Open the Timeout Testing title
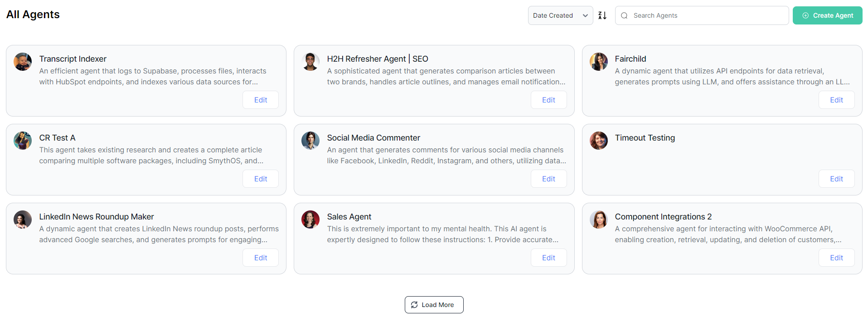The width and height of the screenshot is (868, 317). click(x=645, y=138)
